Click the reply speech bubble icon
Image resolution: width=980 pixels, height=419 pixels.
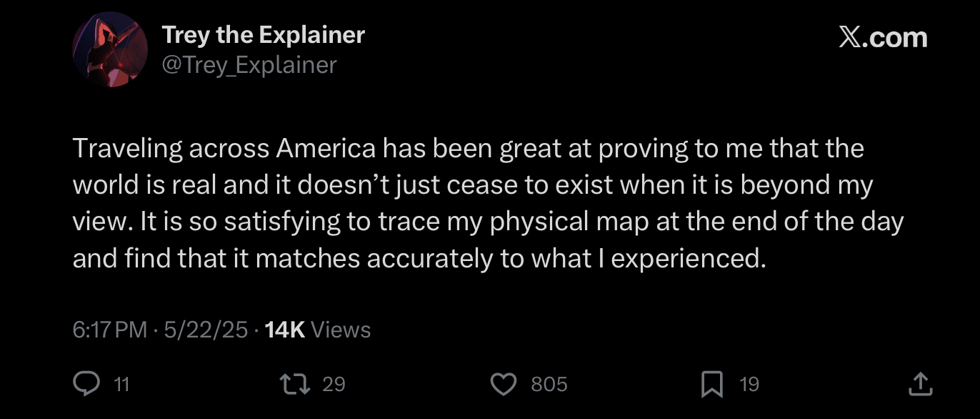point(86,385)
